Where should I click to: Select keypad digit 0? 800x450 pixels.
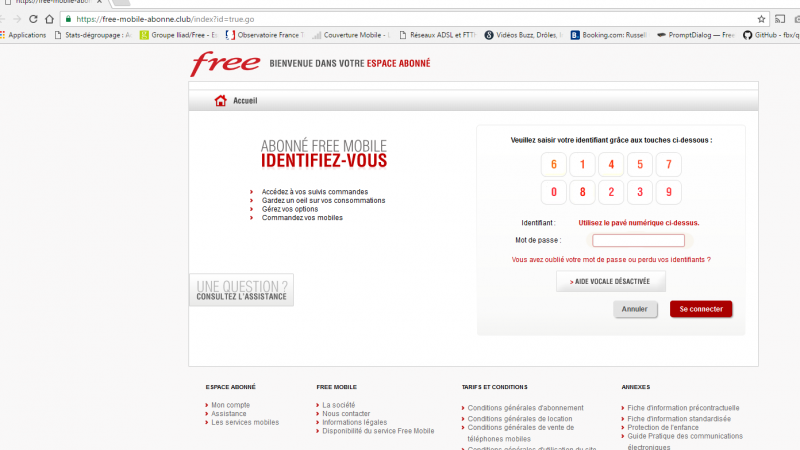click(554, 192)
